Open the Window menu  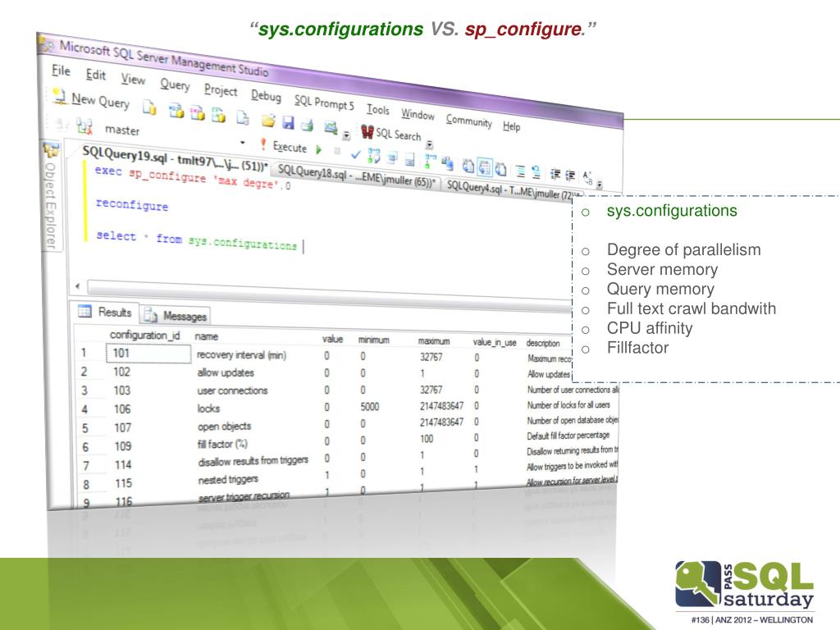pos(418,114)
